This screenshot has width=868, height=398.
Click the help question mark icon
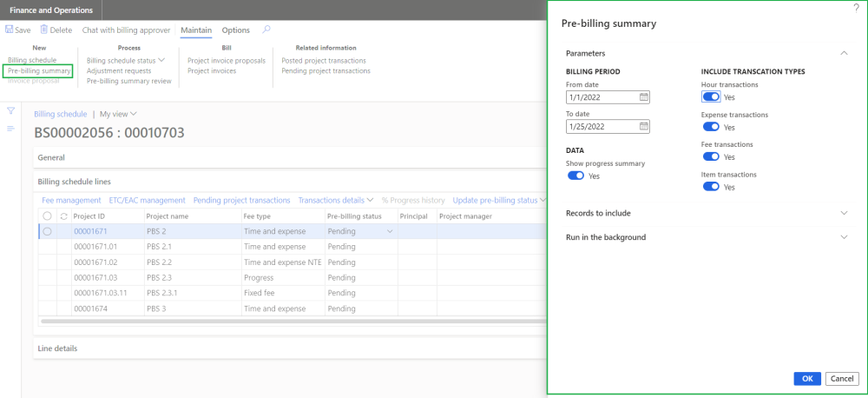pos(856,7)
